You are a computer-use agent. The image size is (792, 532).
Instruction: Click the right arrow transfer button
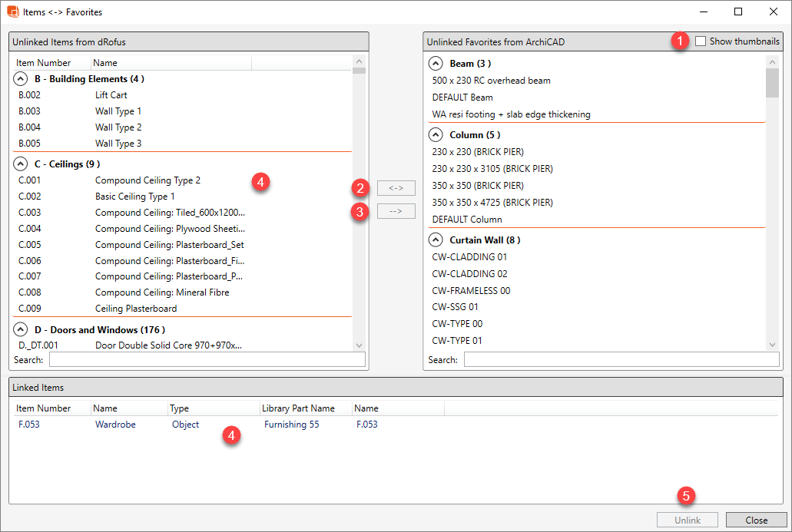coord(396,211)
